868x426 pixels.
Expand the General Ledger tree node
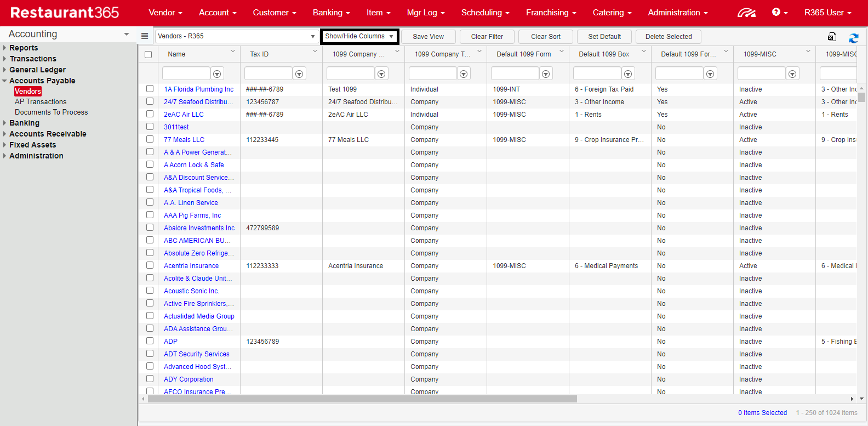pos(4,70)
